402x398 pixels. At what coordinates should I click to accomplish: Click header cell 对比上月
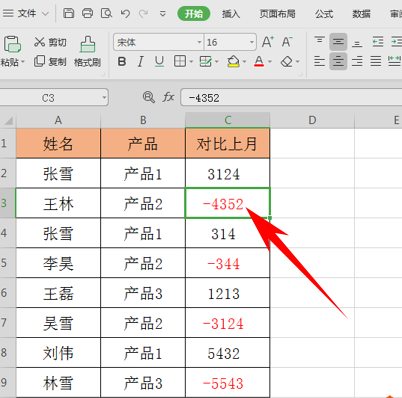click(228, 143)
